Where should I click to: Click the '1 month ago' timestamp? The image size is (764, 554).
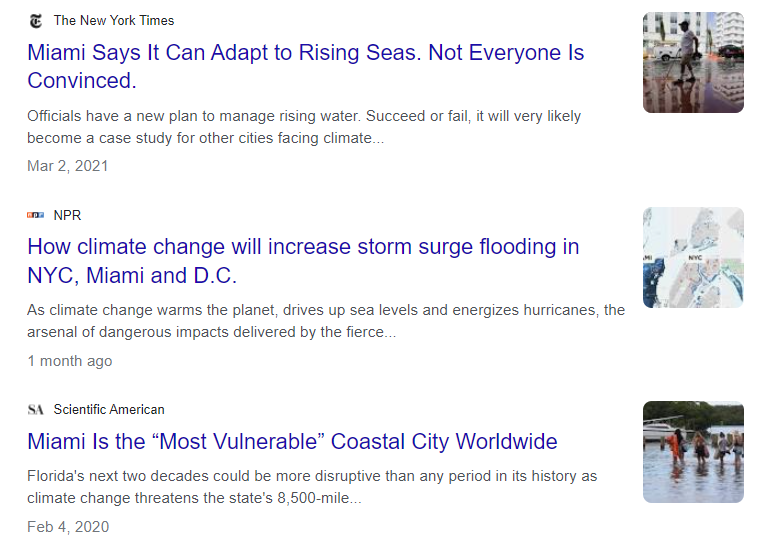coord(70,361)
